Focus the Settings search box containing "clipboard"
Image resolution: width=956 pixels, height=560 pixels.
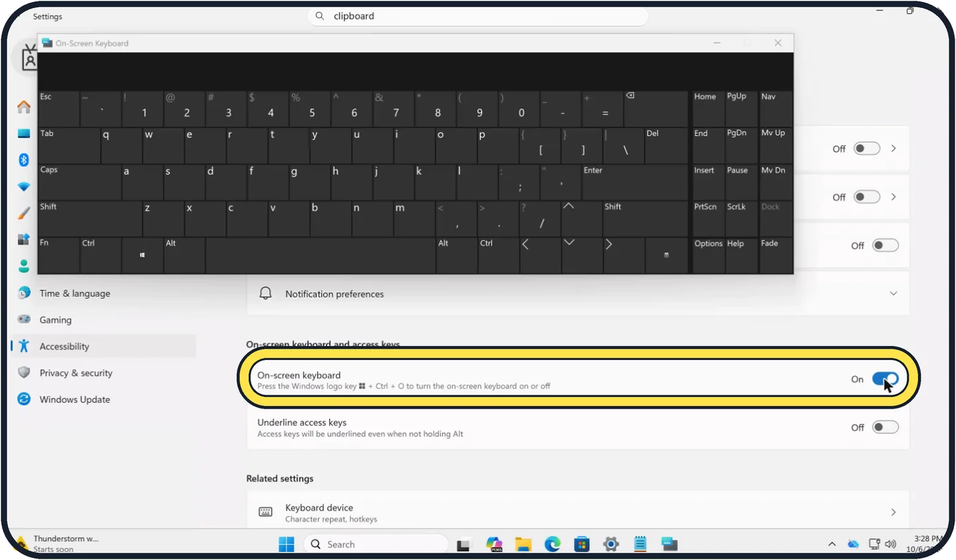click(477, 16)
